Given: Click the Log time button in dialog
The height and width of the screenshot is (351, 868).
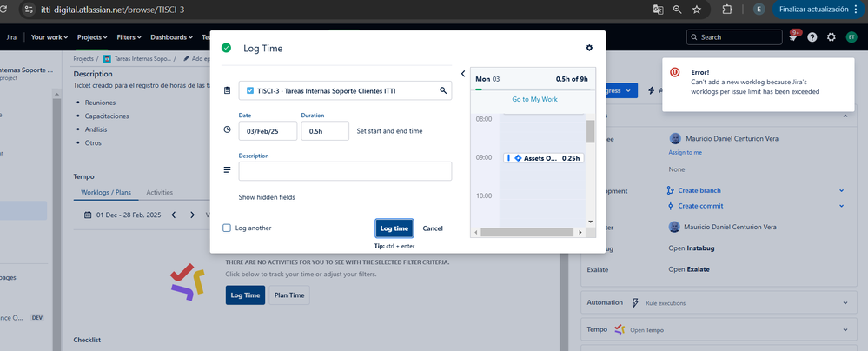Looking at the screenshot, I should 394,228.
